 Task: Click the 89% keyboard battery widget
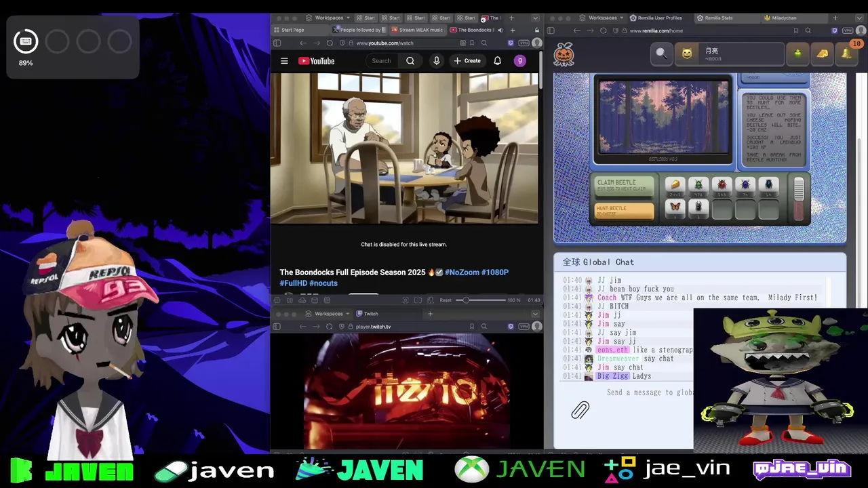click(x=26, y=47)
